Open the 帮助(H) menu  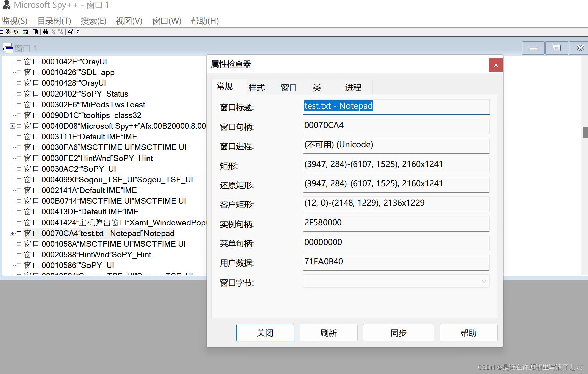click(205, 21)
